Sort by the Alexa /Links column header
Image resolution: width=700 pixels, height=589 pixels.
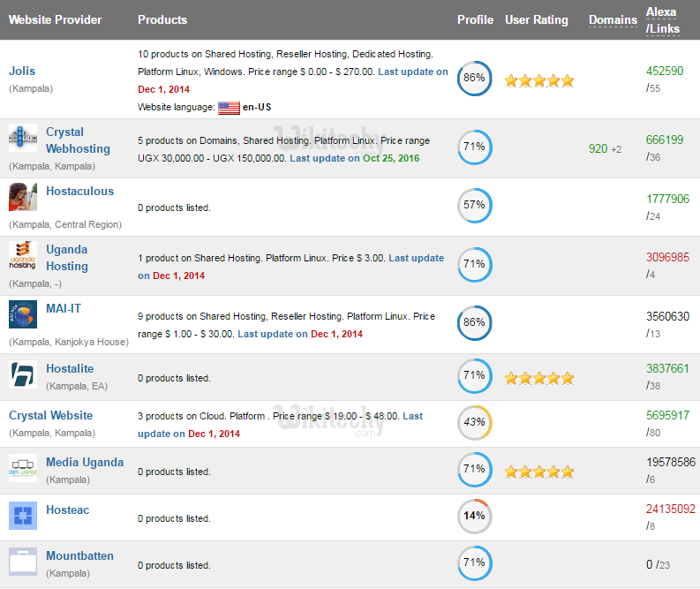[661, 20]
